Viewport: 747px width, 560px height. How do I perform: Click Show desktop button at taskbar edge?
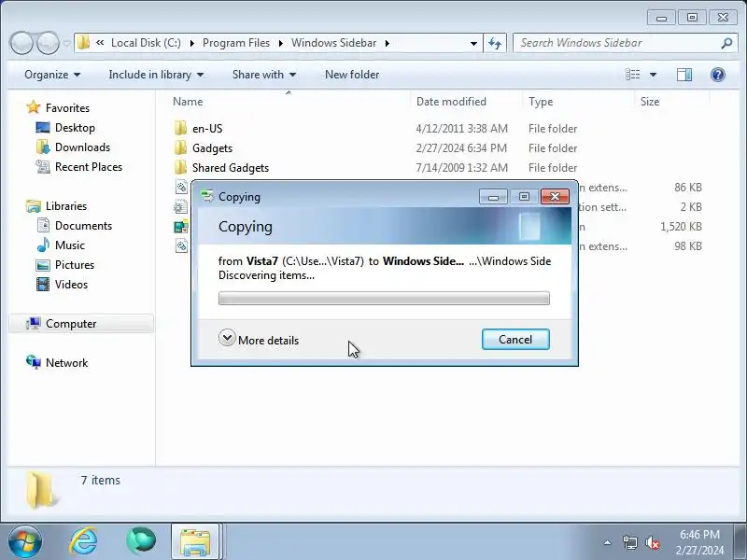coord(740,542)
